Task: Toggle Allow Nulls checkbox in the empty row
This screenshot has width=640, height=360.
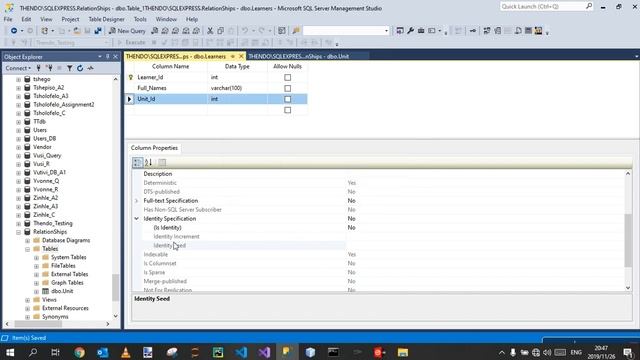Action: pos(287,110)
